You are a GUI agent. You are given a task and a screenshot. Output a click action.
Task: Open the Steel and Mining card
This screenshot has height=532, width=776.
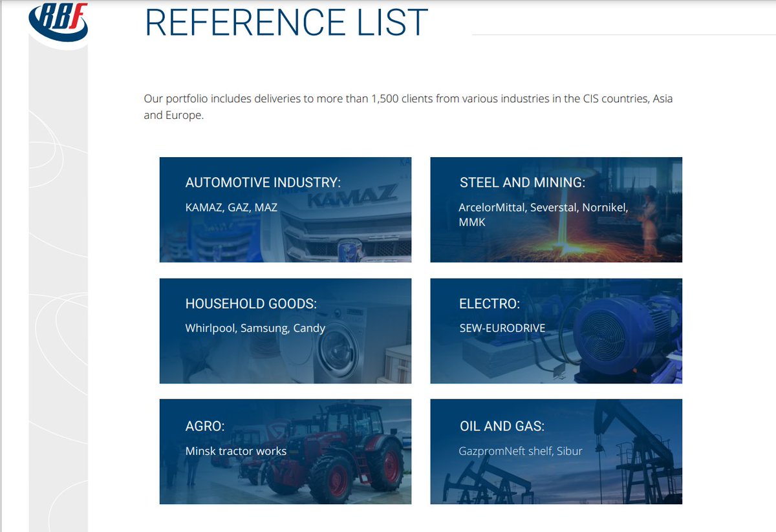click(556, 209)
